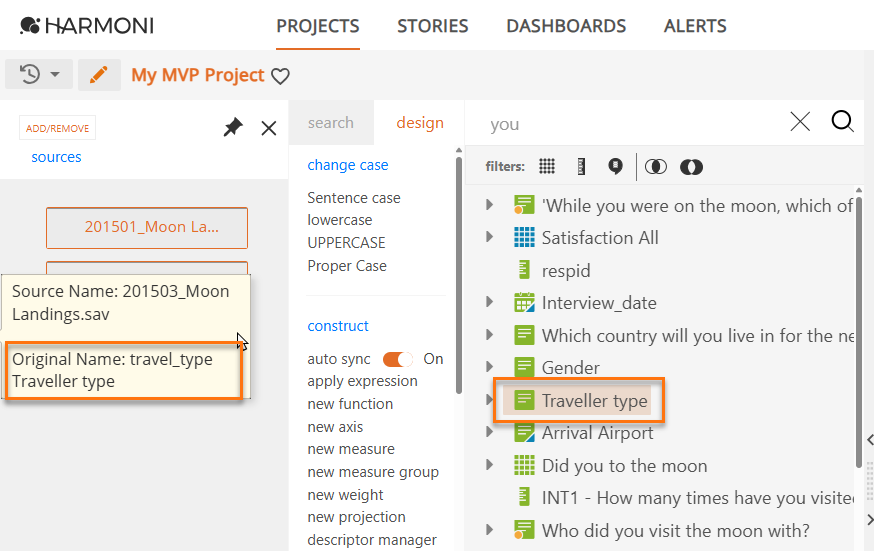The height and width of the screenshot is (551, 874).
Task: Expand 'Who did you visit the moon with?'
Action: (x=489, y=529)
